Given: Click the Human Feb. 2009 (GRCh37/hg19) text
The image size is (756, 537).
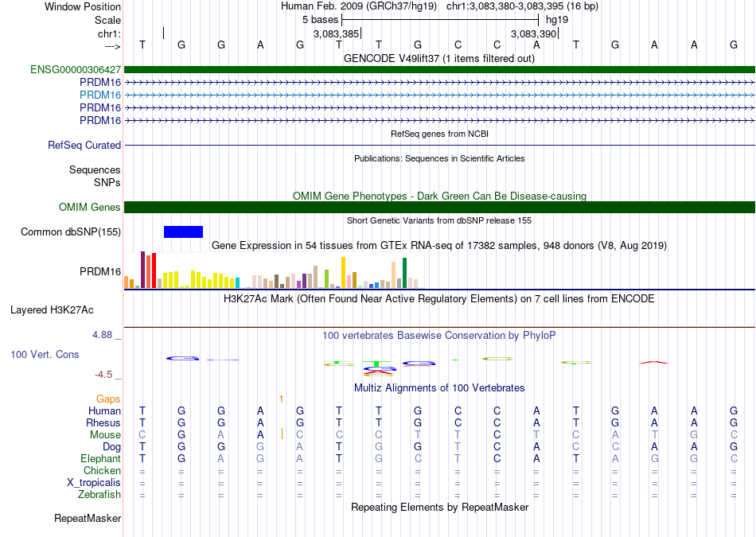Looking at the screenshot, I should click(359, 6).
